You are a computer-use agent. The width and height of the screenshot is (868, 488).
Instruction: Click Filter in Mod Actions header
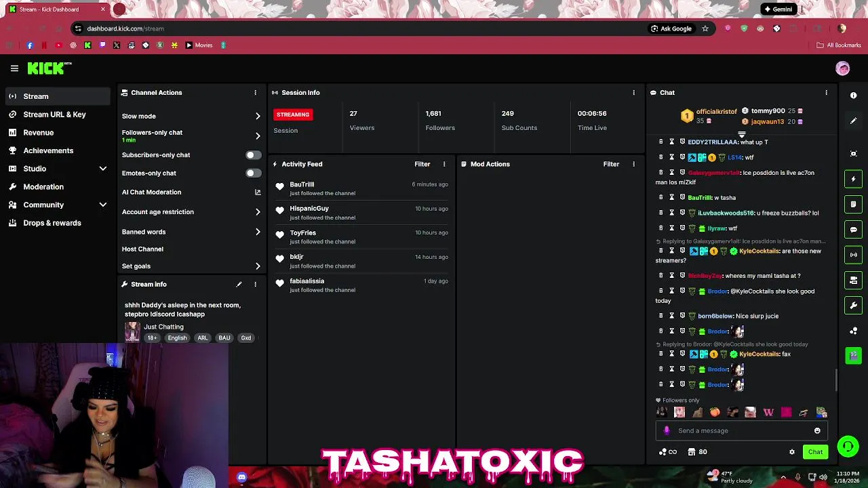[x=611, y=164]
